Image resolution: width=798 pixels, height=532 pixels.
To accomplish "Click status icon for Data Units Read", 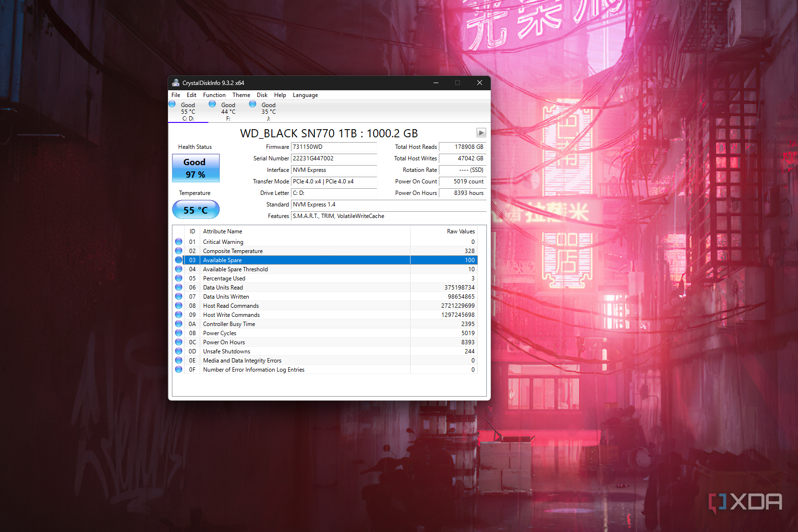I will coord(179,287).
